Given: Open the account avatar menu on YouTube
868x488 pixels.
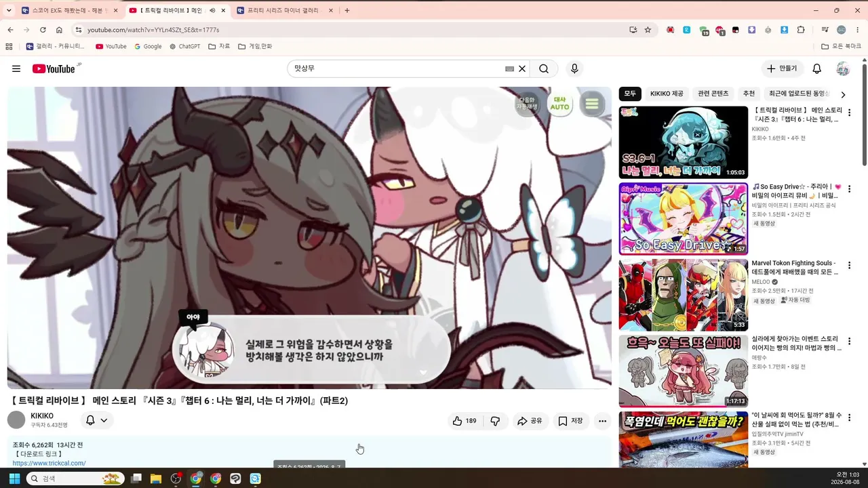Looking at the screenshot, I should (x=843, y=68).
